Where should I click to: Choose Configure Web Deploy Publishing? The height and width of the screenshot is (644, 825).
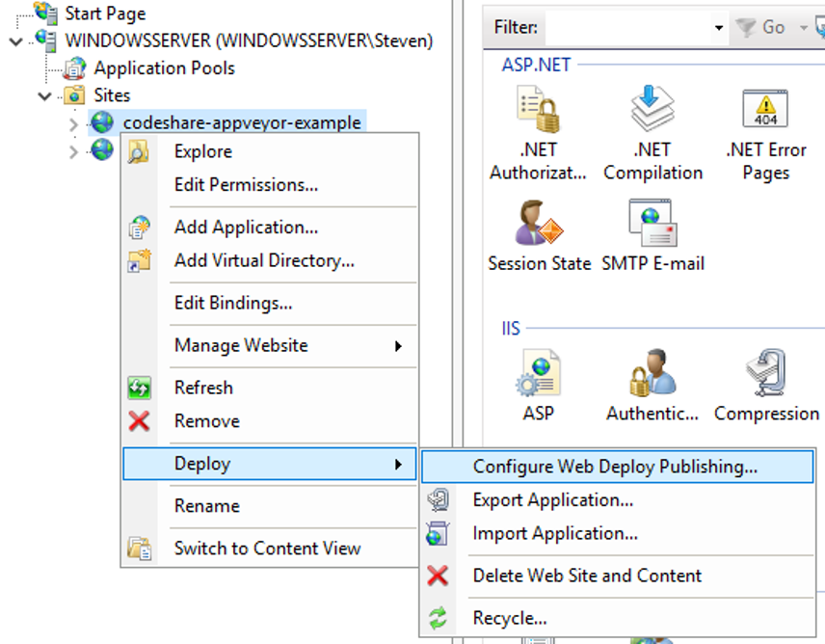(615, 467)
